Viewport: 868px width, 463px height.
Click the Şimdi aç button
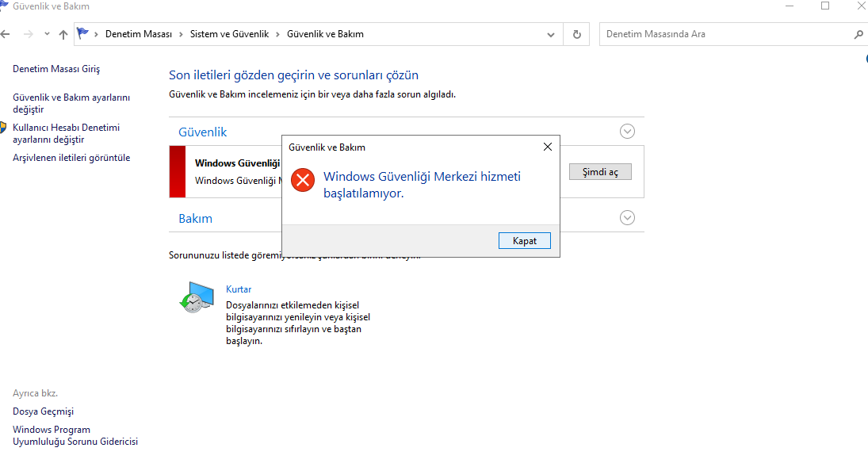(600, 172)
